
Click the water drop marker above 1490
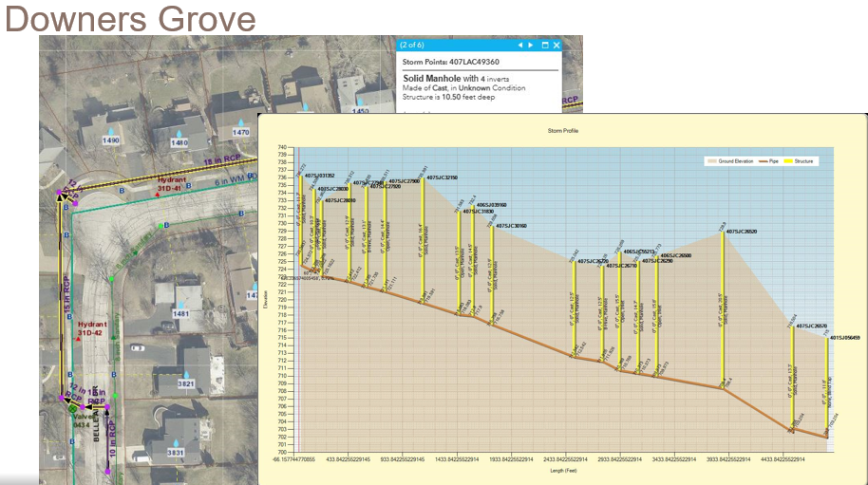tap(111, 132)
